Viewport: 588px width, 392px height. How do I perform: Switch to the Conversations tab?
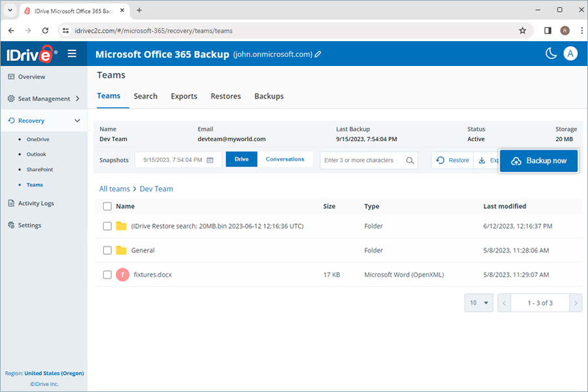pyautogui.click(x=286, y=159)
